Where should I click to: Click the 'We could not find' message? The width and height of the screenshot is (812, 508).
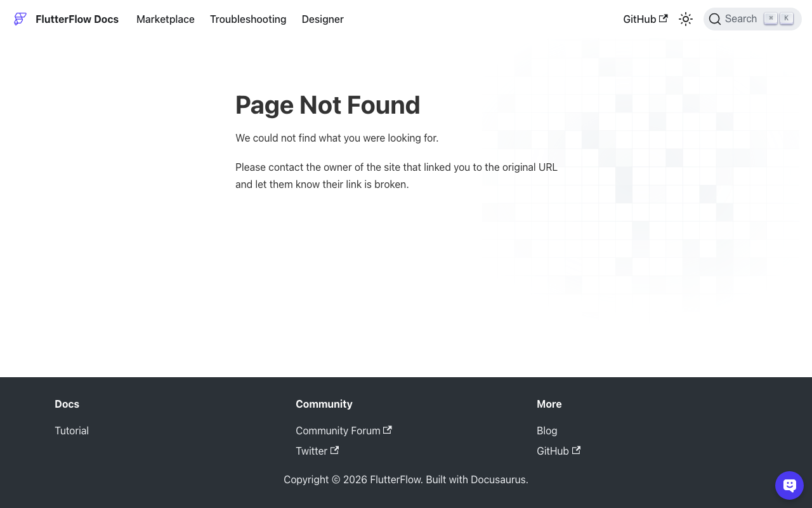(337, 138)
